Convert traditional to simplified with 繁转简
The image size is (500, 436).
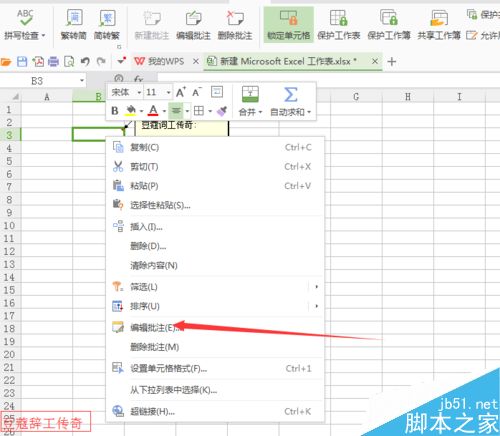click(74, 25)
